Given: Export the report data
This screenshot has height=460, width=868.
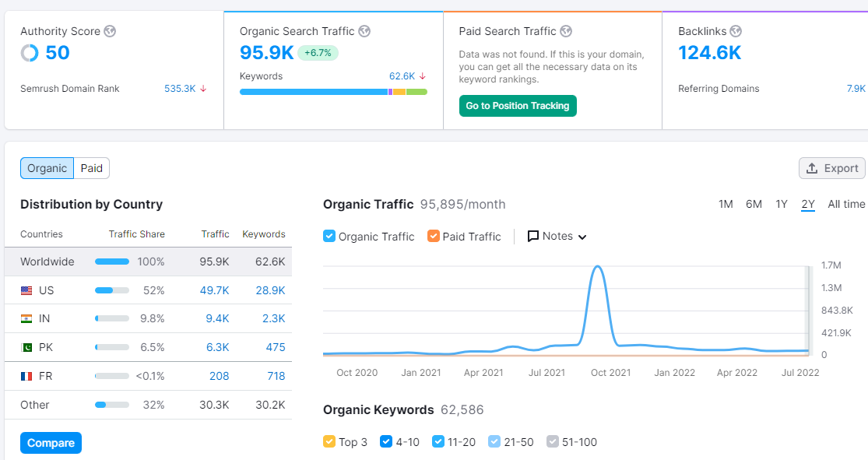Looking at the screenshot, I should [832, 168].
